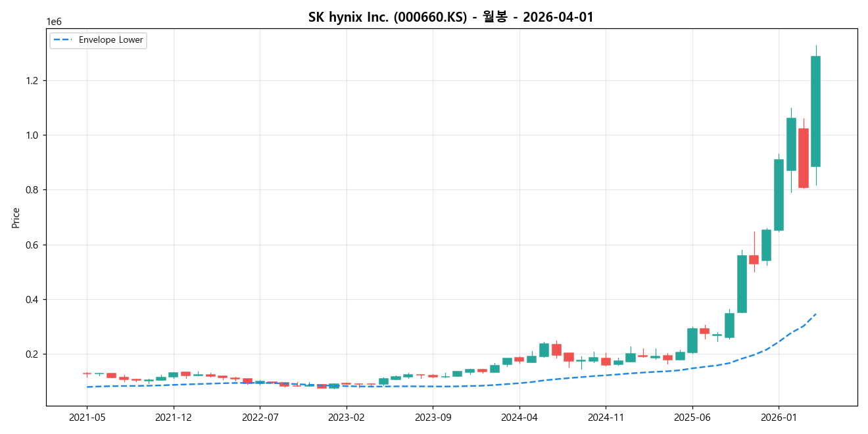
Task: Click the 2025-06 x-axis label
Action: [692, 417]
